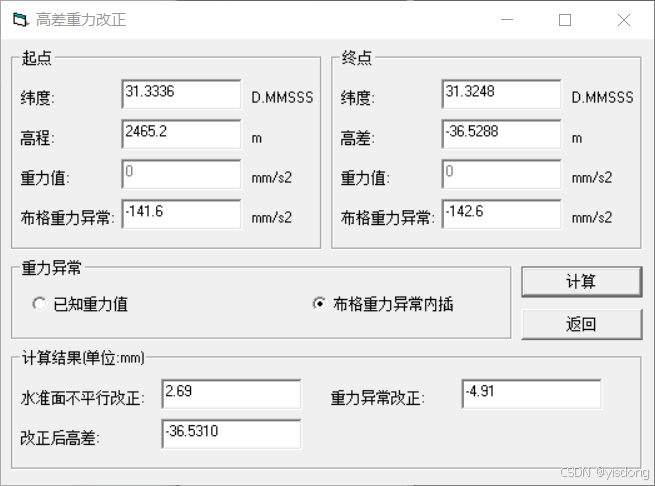Viewport: 655px width, 486px height.
Task: Click the 水准面不平行改正 result field 2.69
Action: 231,394
